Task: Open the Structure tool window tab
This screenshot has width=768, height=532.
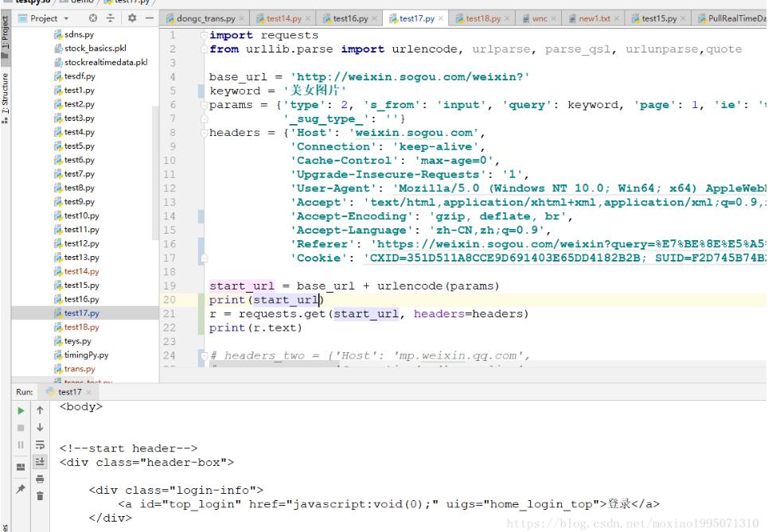Action: click(5, 98)
